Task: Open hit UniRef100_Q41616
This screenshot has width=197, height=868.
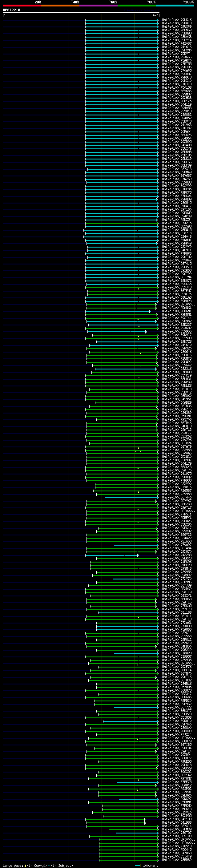Action: click(177, 47)
